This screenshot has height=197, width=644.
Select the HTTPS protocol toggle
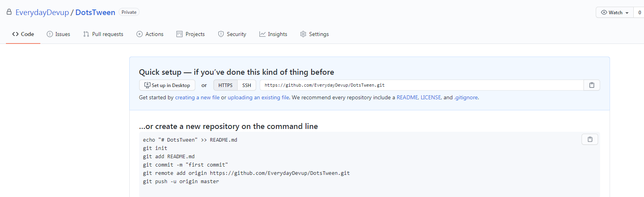click(x=225, y=85)
